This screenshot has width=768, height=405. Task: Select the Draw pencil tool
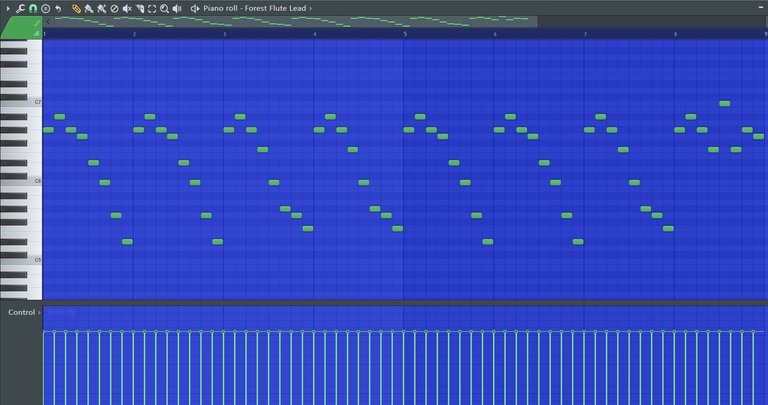[76, 8]
